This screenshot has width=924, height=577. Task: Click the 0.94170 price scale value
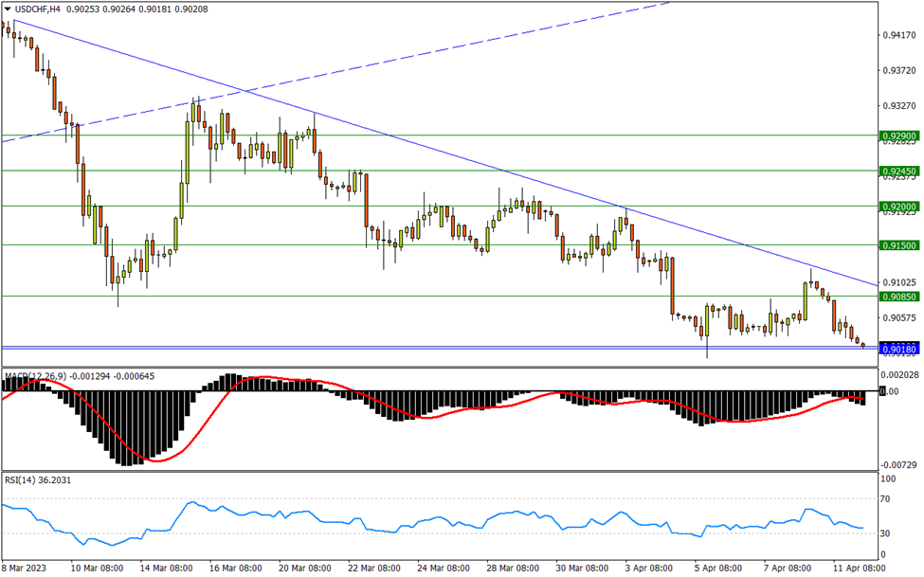pos(897,36)
